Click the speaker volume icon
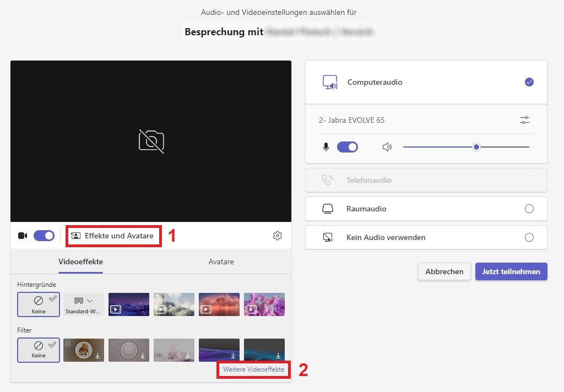Screen dimensions: 564x392 tap(387, 147)
